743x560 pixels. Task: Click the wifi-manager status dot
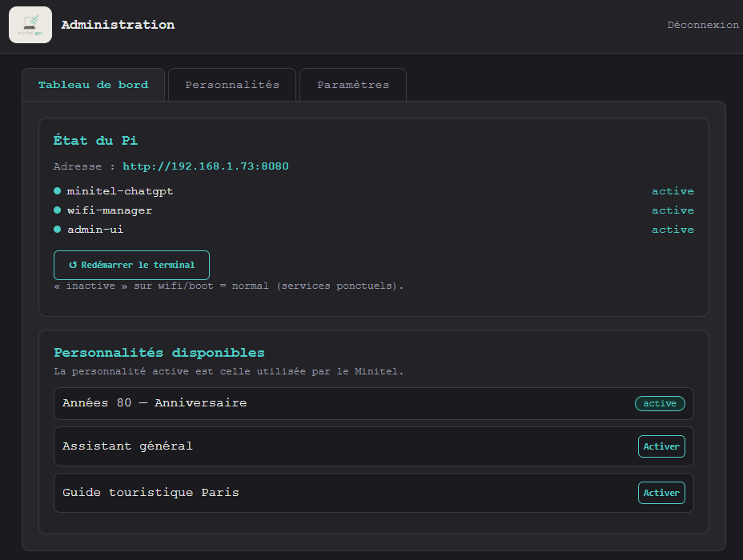click(58, 210)
